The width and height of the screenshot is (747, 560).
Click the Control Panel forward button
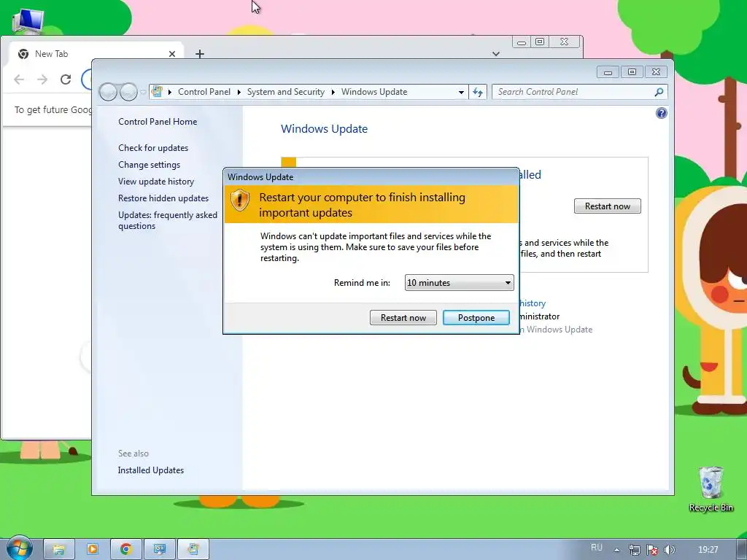128,91
